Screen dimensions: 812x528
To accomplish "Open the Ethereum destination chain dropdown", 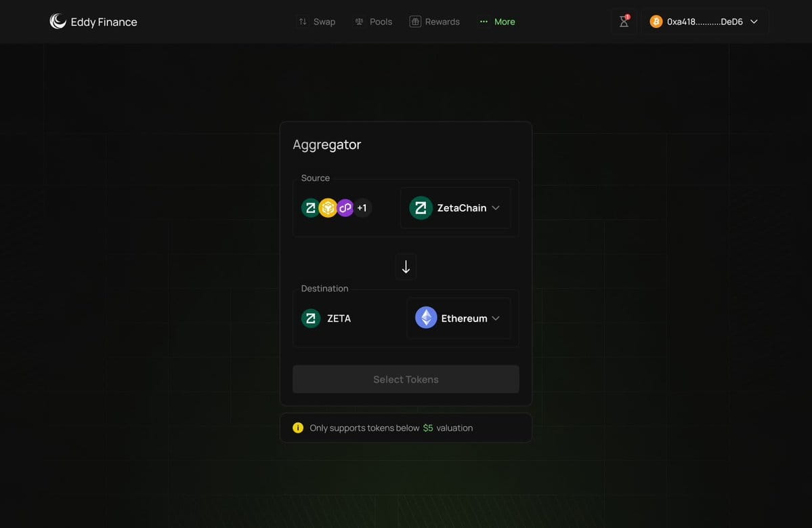I will pyautogui.click(x=458, y=318).
